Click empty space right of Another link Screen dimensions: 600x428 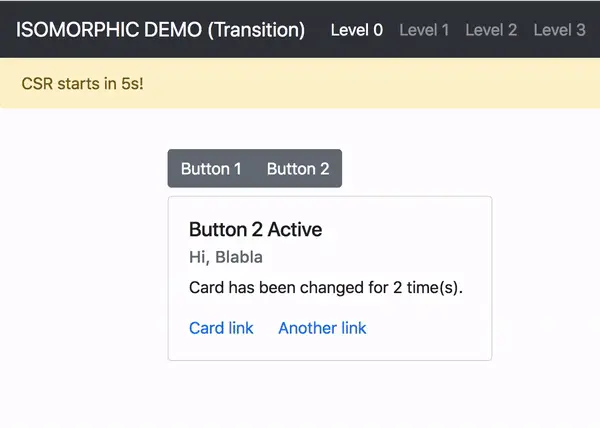430,328
